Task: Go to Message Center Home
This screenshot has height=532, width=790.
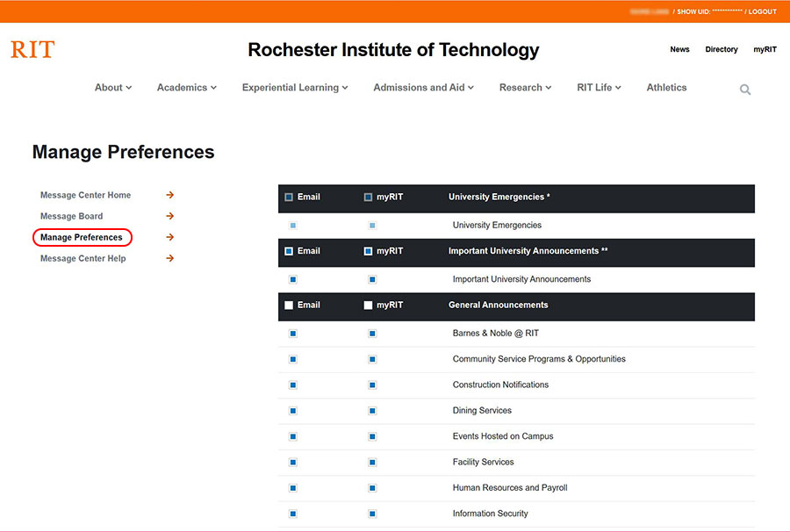Action: pos(86,195)
